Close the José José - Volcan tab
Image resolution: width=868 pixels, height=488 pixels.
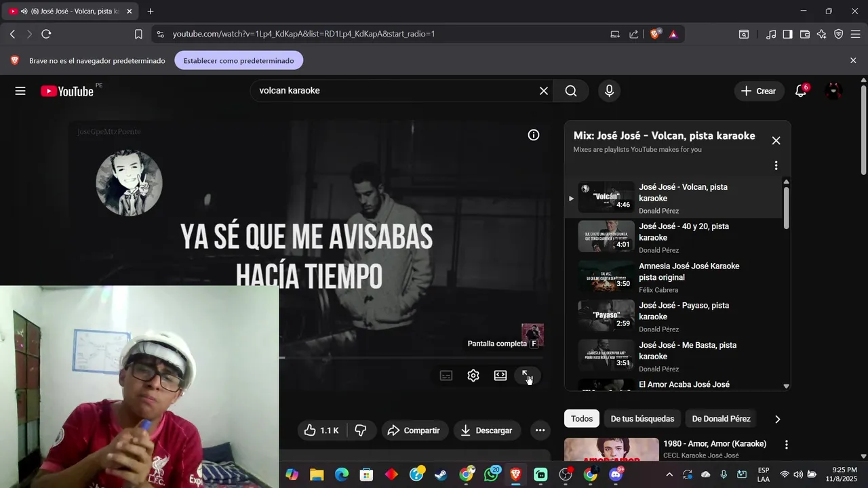click(130, 12)
